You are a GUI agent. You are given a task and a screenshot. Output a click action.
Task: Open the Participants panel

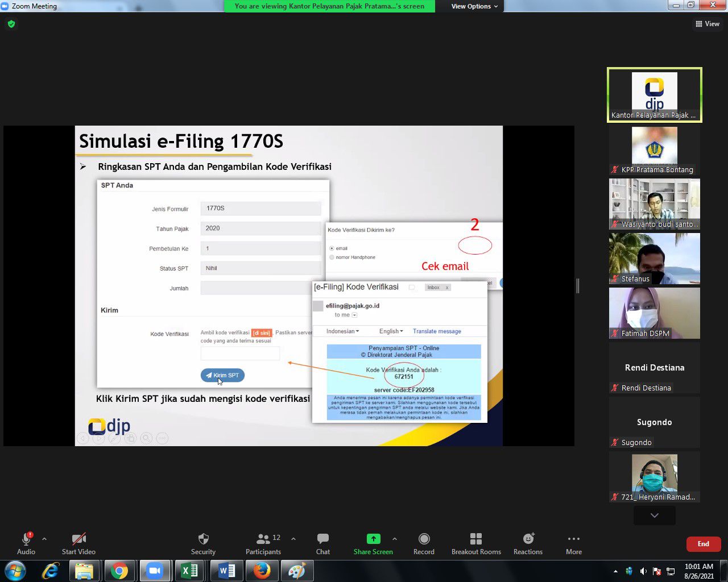click(263, 539)
